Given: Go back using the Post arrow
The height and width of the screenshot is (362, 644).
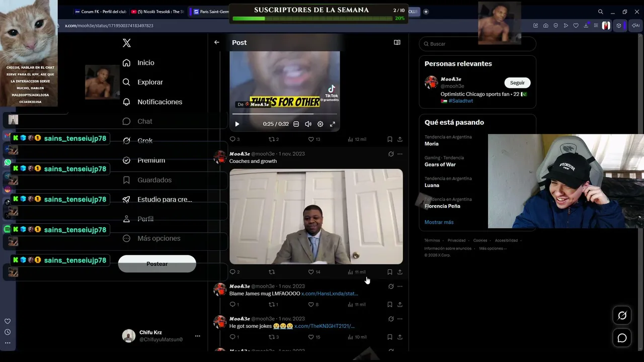Looking at the screenshot, I should click(x=217, y=42).
